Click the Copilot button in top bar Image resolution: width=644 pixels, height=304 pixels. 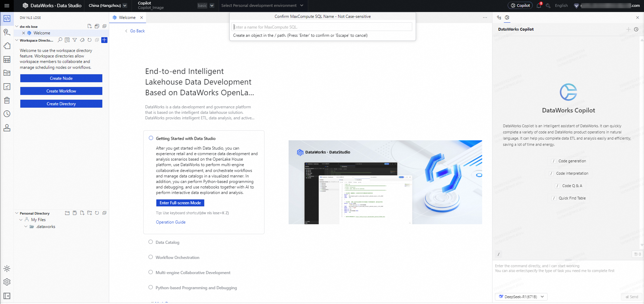(x=520, y=6)
